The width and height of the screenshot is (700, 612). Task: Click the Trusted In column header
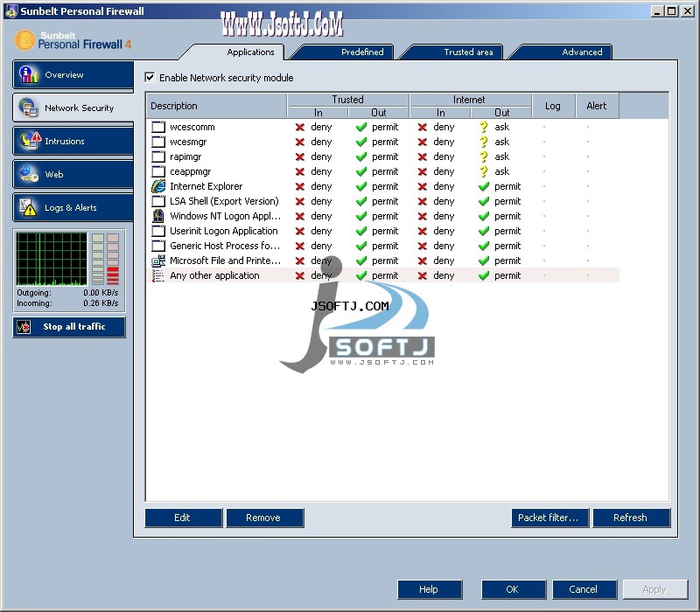click(x=318, y=113)
